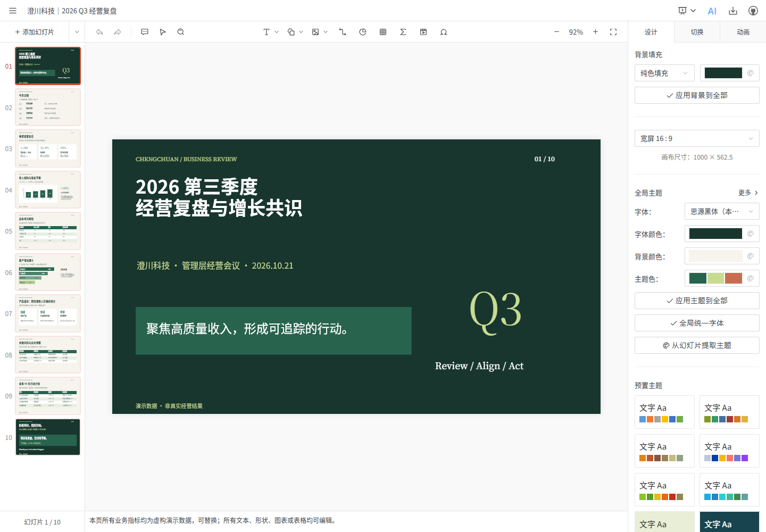Open the 字体颜色 color picker
Viewport: 766px width, 532px height.
coord(722,234)
